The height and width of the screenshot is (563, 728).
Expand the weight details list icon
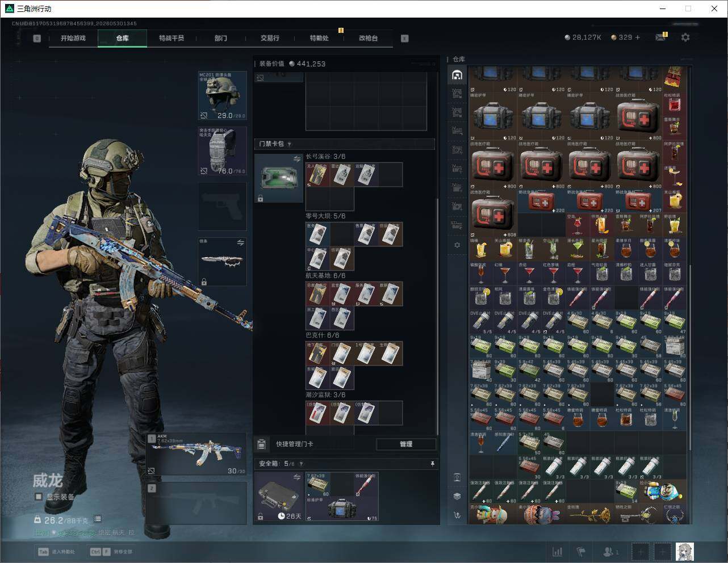(98, 519)
